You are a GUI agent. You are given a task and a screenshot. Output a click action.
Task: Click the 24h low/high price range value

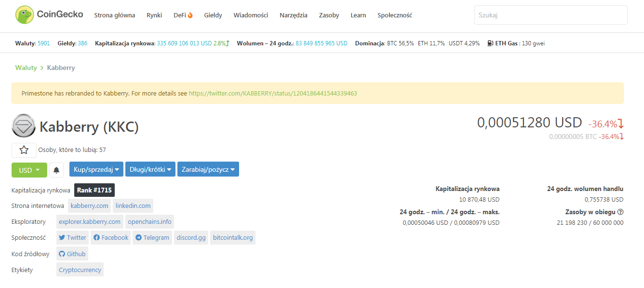click(451, 222)
